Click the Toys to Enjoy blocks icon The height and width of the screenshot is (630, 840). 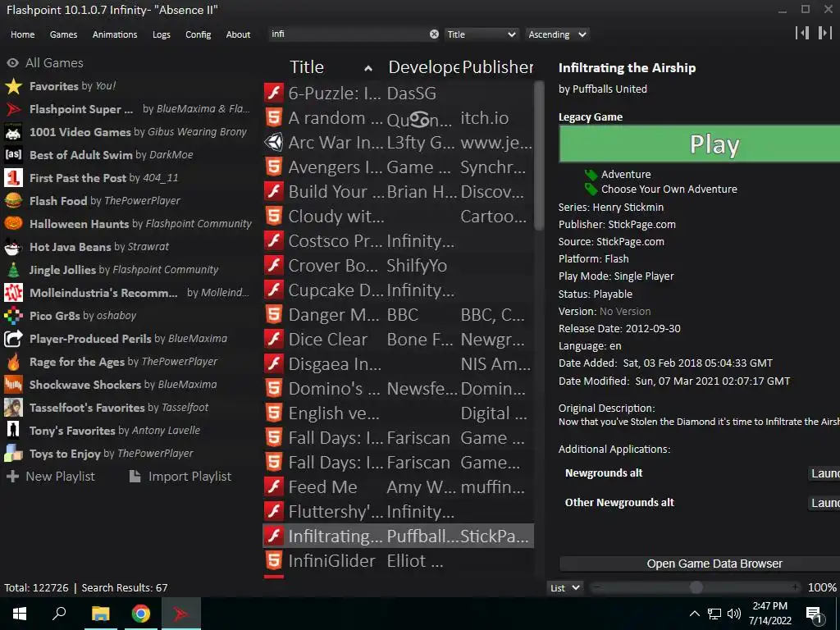pyautogui.click(x=13, y=454)
